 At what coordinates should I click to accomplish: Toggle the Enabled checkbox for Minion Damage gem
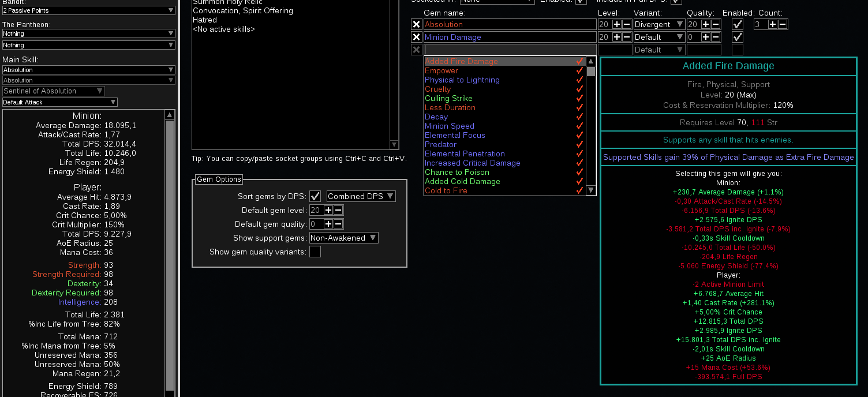738,37
